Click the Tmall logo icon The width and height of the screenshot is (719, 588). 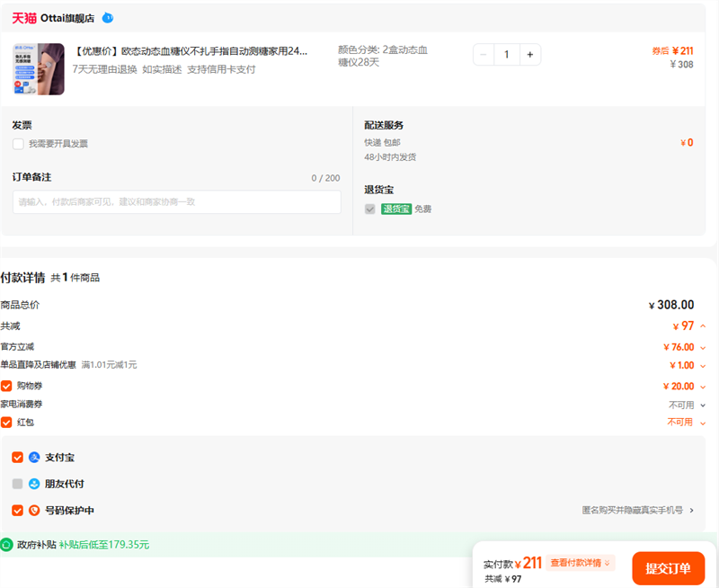[x=24, y=18]
